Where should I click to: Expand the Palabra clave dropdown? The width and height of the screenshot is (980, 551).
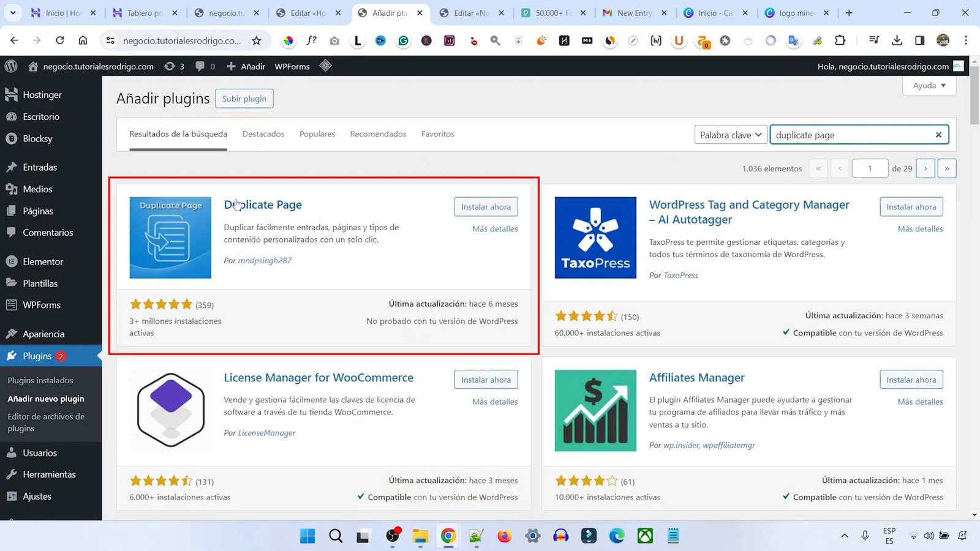tap(730, 135)
